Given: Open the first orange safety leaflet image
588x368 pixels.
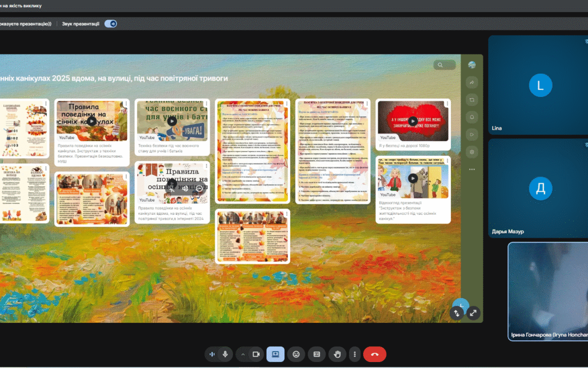Looking at the screenshot, I should (x=253, y=151).
